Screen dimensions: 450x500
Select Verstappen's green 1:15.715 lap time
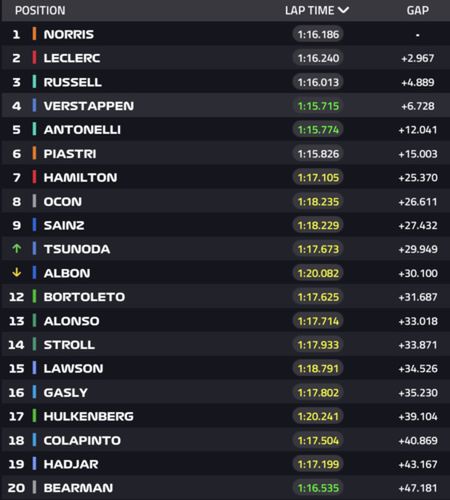click(x=318, y=106)
